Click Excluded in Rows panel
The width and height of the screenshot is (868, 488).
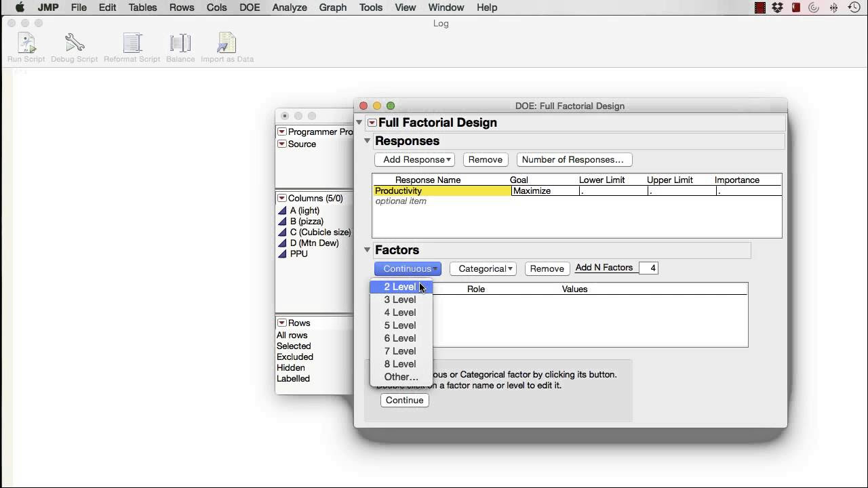coord(295,357)
